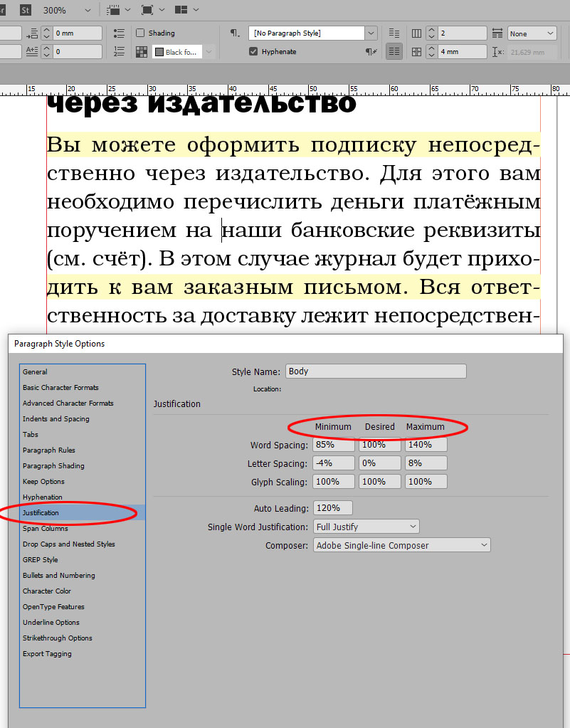Viewport: 570px width, 728px height.
Task: Open Paragraph Rules category
Action: pyautogui.click(x=83, y=450)
